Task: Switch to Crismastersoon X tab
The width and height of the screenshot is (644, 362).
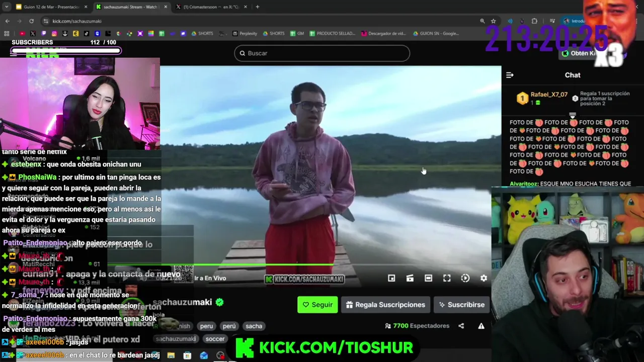Action: click(211, 7)
